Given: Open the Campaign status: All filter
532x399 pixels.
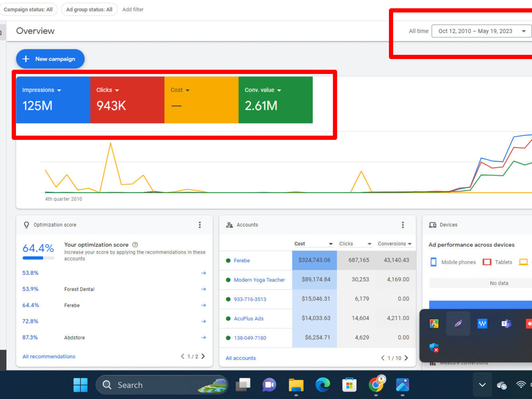Looking at the screenshot, I should (x=29, y=10).
